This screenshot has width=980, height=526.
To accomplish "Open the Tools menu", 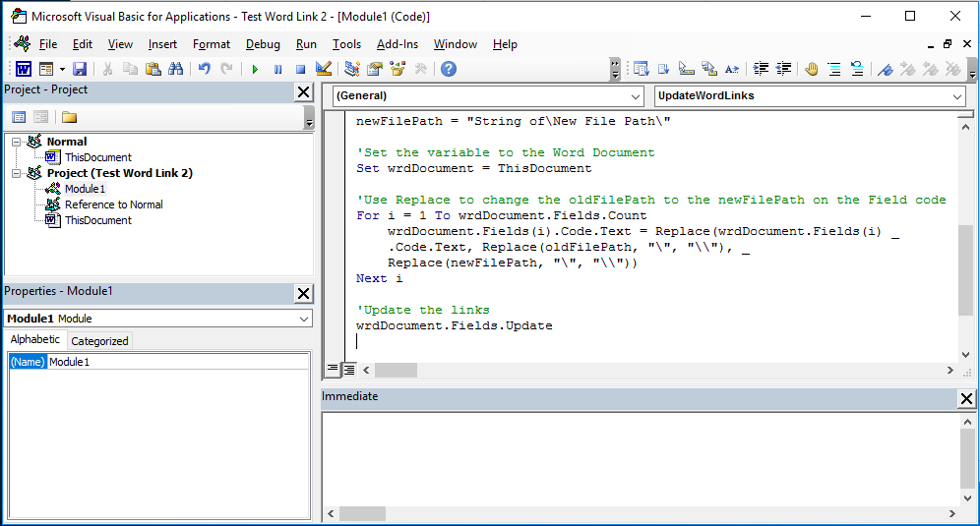I will (x=346, y=44).
